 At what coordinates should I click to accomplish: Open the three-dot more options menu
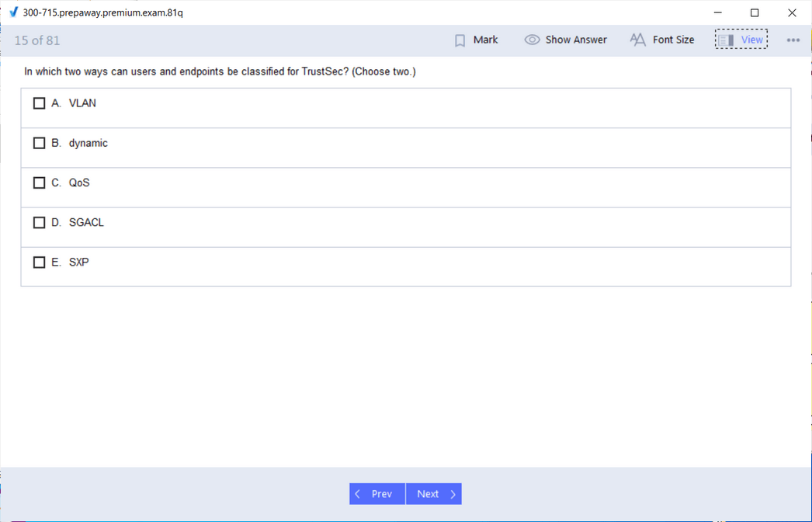point(793,40)
